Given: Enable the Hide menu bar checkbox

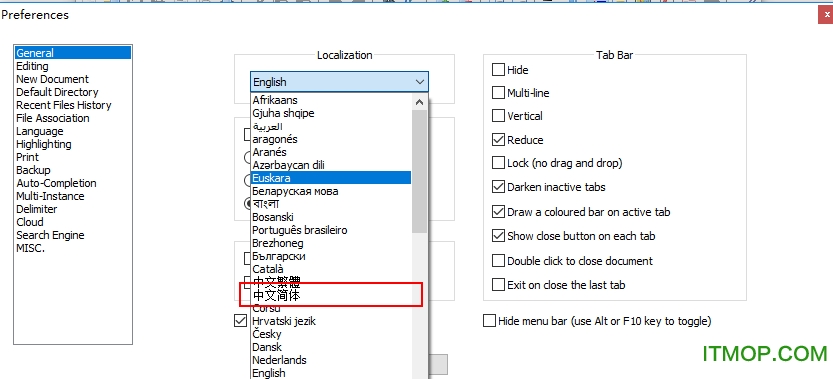Looking at the screenshot, I should (x=489, y=321).
